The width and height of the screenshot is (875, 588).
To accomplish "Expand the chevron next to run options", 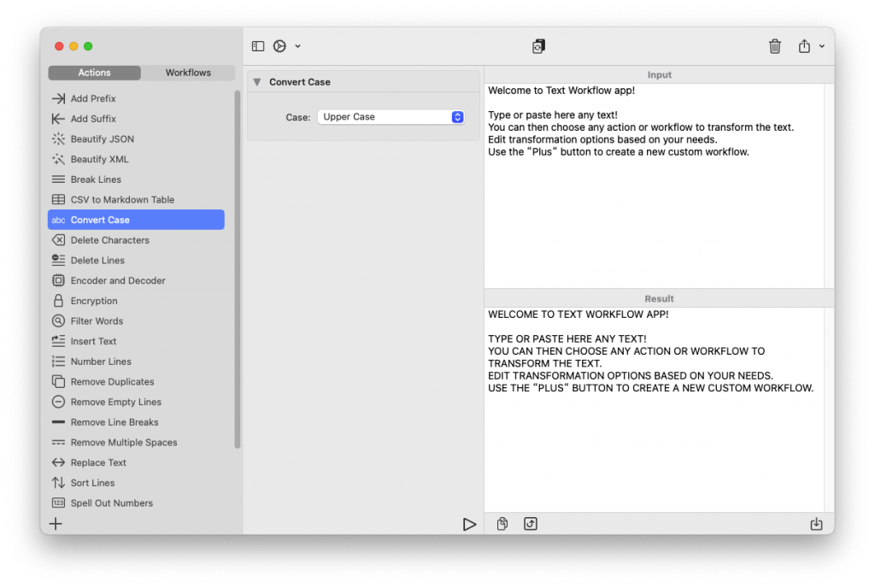I will [x=298, y=46].
